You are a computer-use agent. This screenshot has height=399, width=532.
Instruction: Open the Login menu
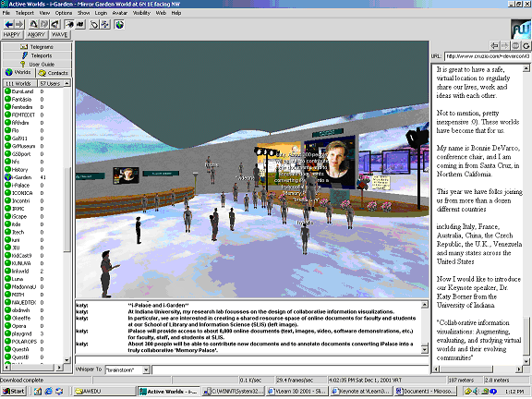[x=101, y=13]
